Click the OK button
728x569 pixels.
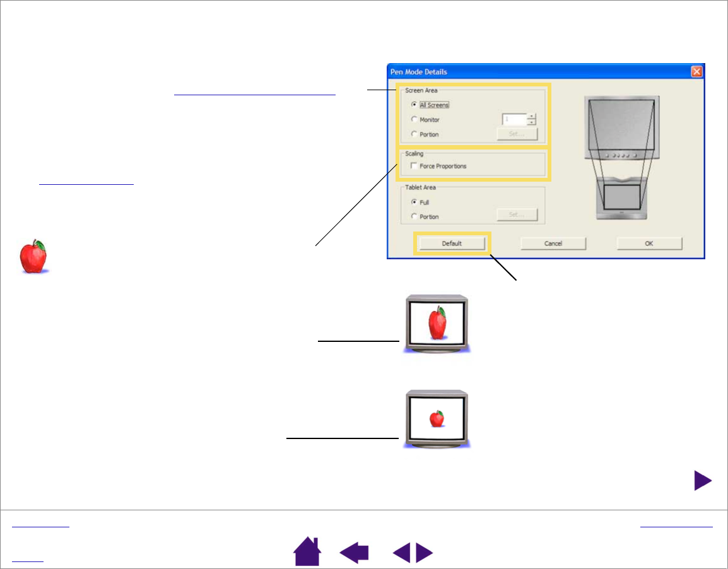point(649,243)
